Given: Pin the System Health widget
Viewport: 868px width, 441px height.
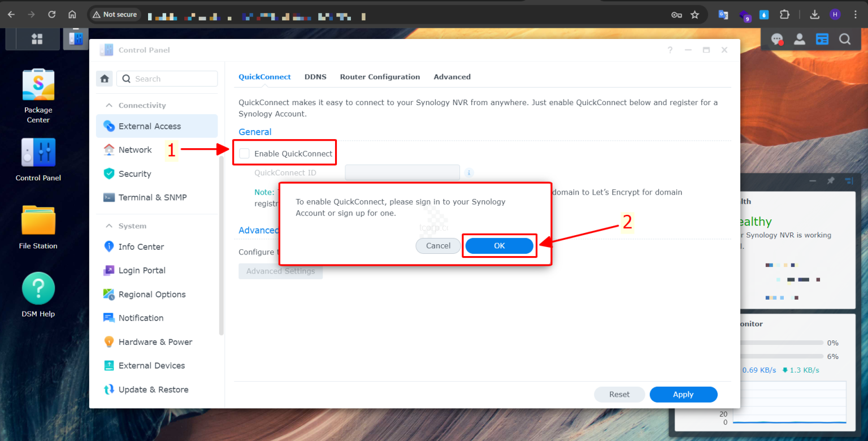Looking at the screenshot, I should point(830,180).
